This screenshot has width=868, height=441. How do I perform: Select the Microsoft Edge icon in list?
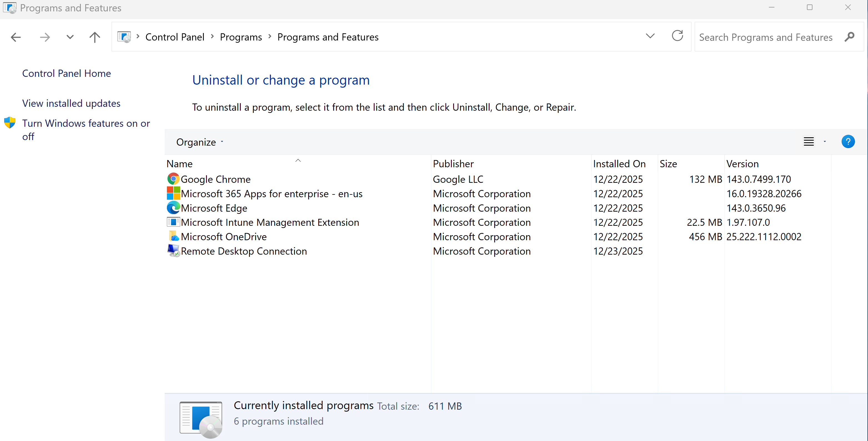[x=173, y=208]
